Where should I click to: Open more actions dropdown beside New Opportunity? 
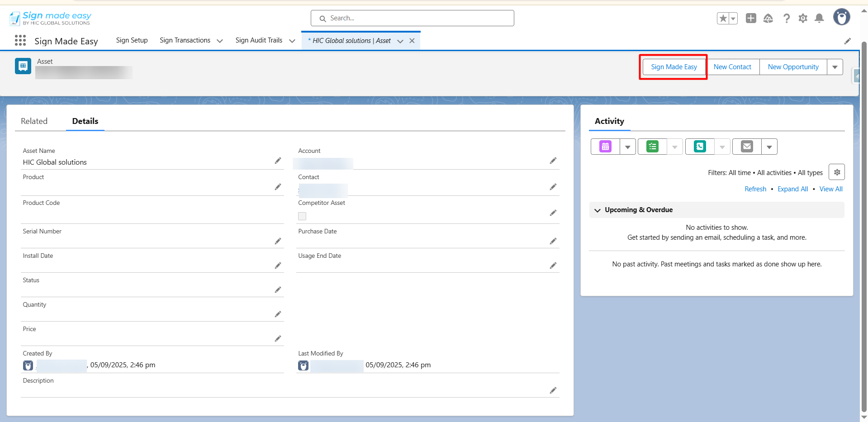(x=835, y=67)
